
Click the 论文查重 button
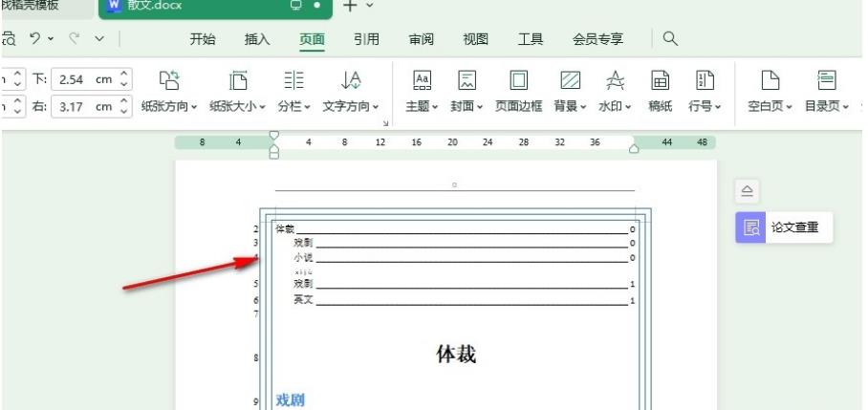[x=784, y=227]
